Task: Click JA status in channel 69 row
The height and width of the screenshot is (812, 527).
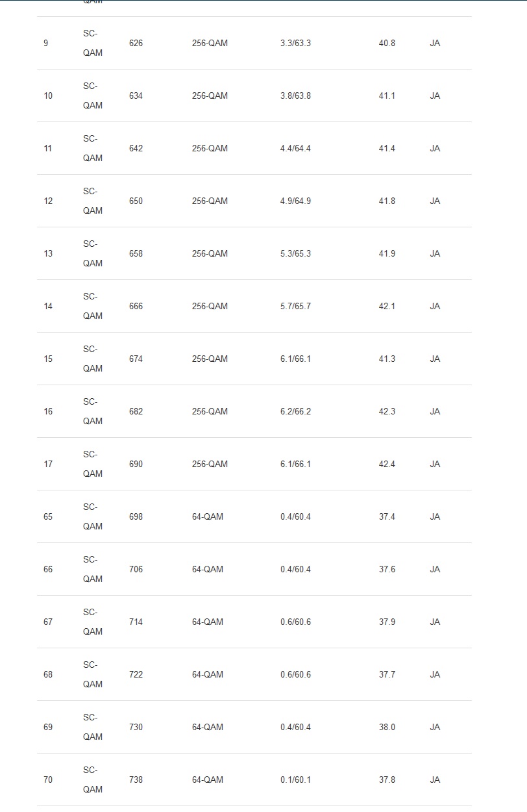Action: [x=435, y=728]
